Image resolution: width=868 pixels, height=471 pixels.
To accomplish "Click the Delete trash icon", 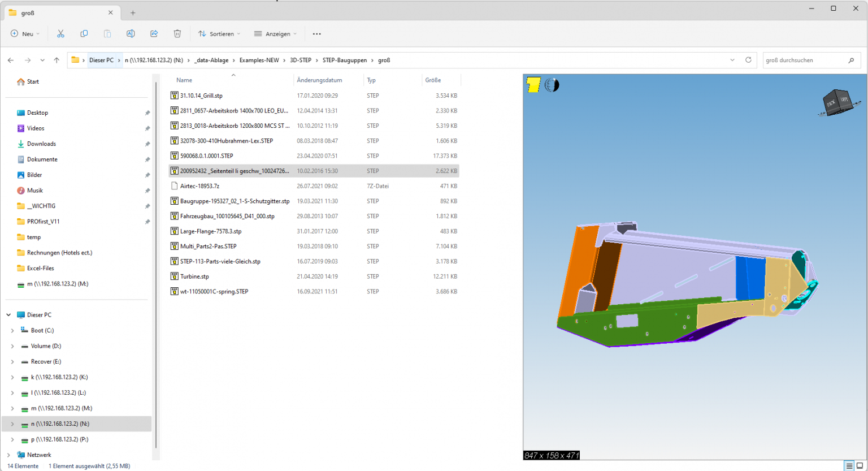I will pos(177,34).
